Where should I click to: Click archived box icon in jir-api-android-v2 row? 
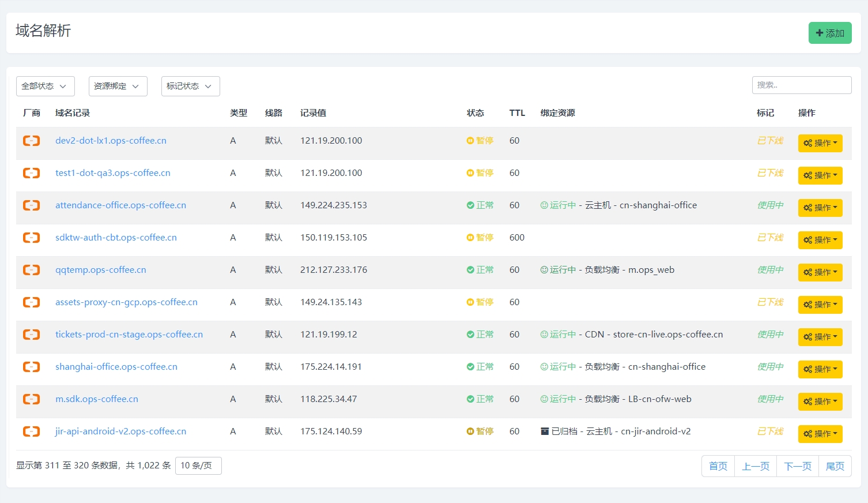[545, 431]
